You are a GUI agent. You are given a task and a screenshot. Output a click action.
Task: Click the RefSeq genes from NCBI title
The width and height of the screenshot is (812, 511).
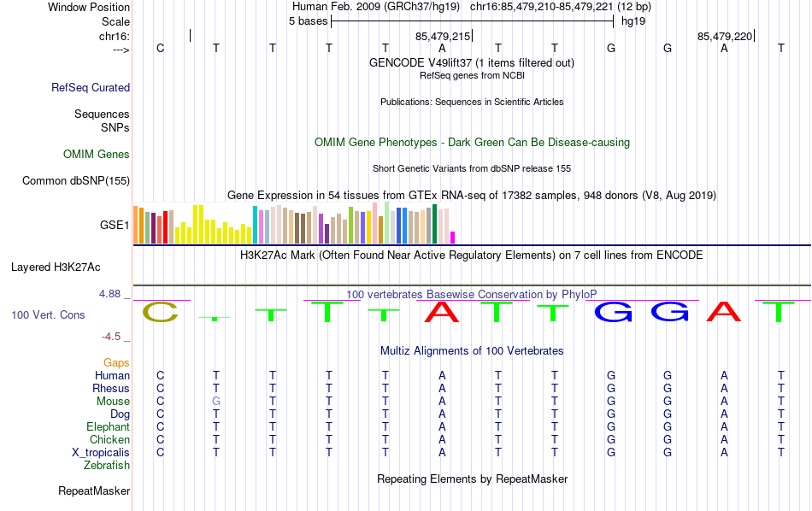pyautogui.click(x=473, y=75)
